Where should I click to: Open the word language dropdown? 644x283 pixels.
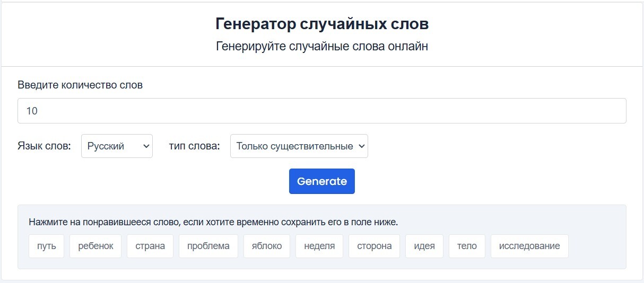coord(117,146)
